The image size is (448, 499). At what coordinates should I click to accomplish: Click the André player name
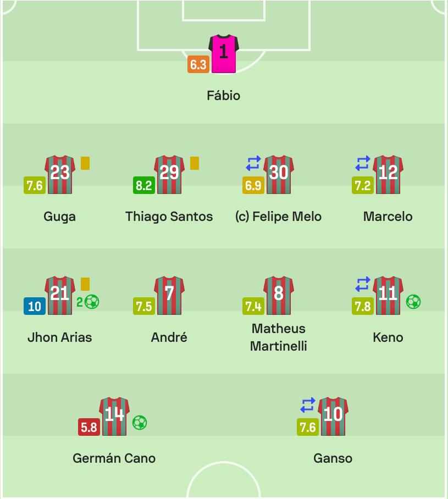coord(169,337)
